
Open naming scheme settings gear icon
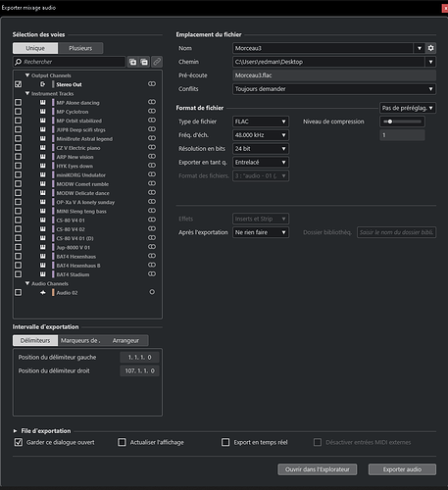430,48
